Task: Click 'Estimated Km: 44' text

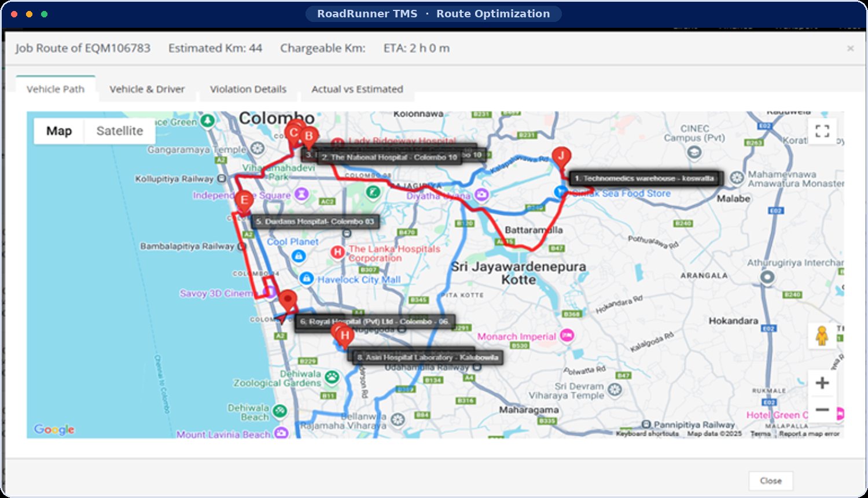Action: point(215,48)
